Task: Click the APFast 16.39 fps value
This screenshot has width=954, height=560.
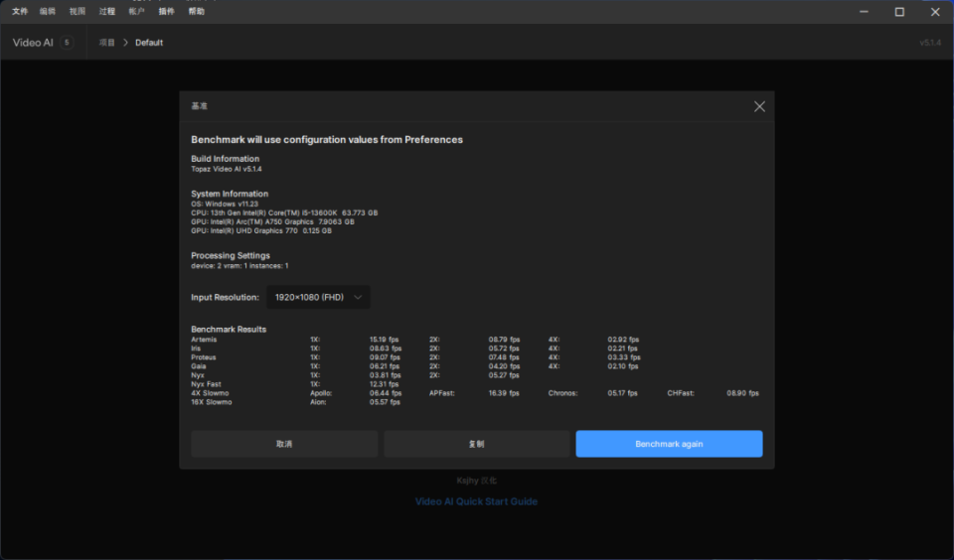Action: tap(504, 393)
